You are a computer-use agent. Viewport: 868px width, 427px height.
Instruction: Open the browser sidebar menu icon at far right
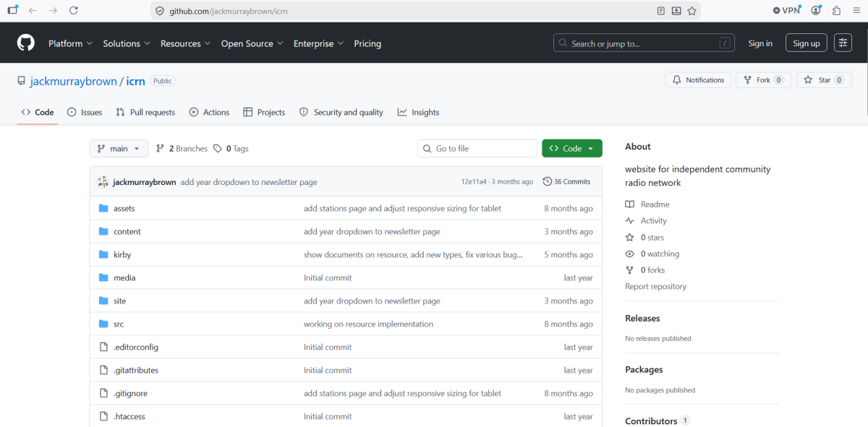pos(857,11)
